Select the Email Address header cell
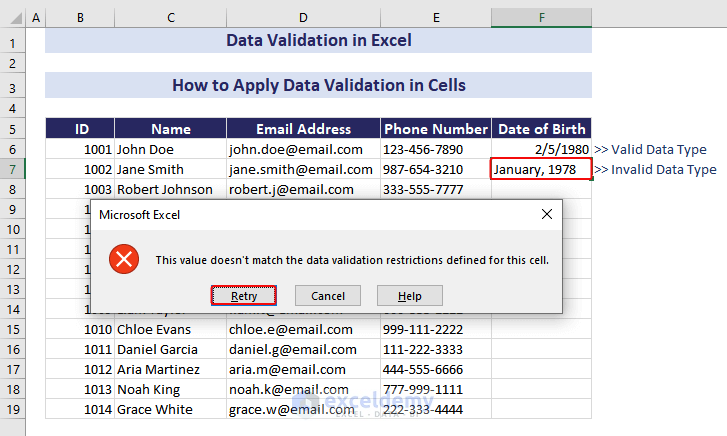The height and width of the screenshot is (436, 727). (x=303, y=129)
